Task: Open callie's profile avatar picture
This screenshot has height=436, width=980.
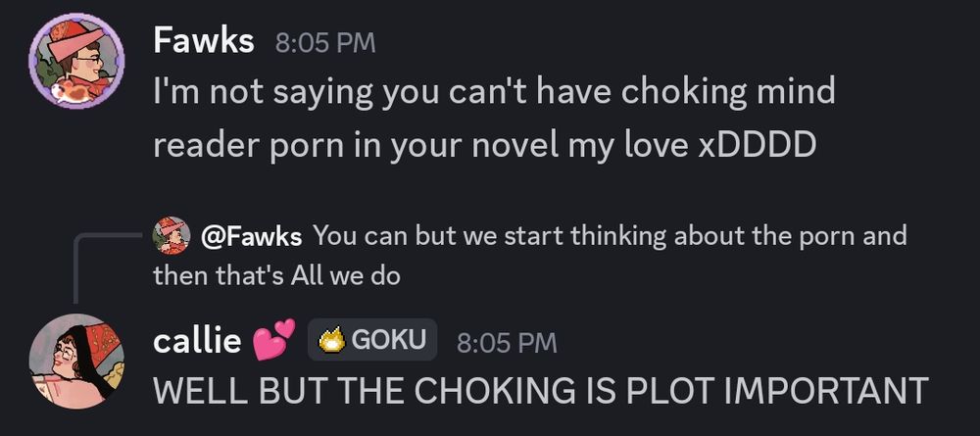Action: point(76,362)
